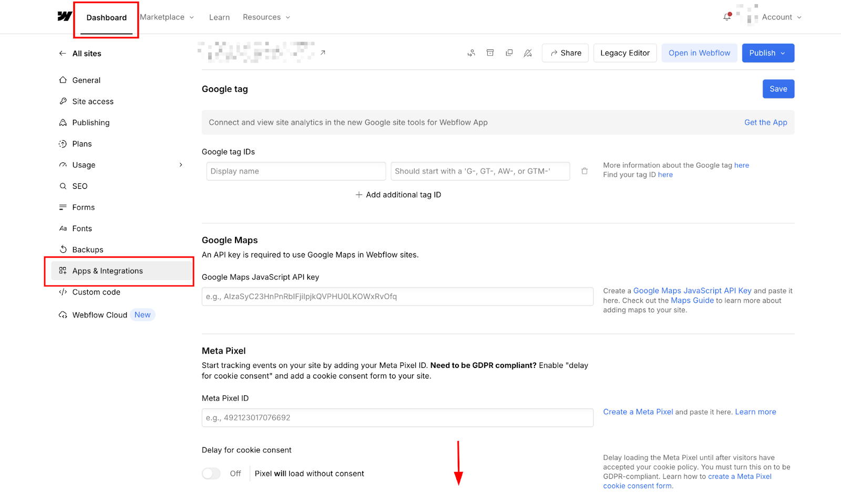Screen dimensions: 841x504
Task: Open the SEO settings section
Action: click(x=80, y=186)
